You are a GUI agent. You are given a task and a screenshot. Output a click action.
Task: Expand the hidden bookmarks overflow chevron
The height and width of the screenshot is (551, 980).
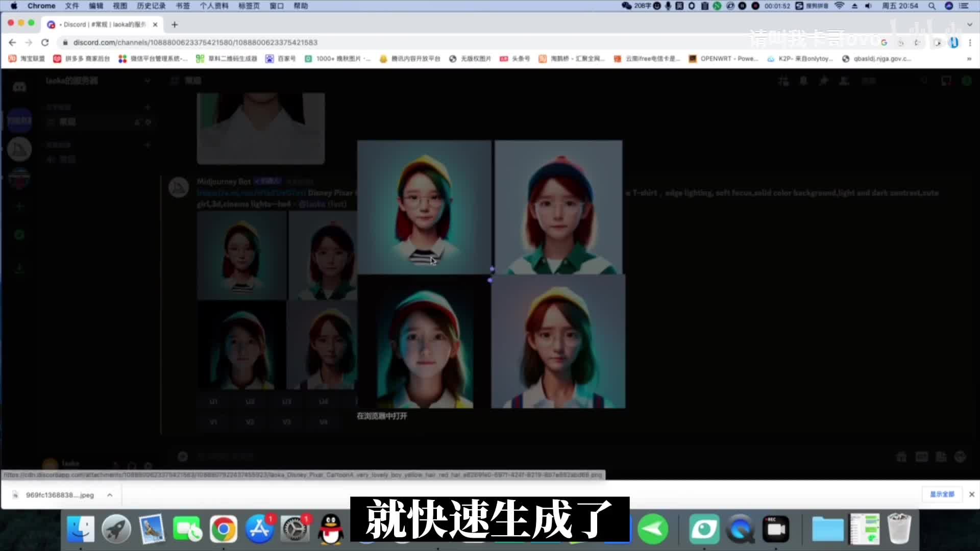(x=969, y=59)
